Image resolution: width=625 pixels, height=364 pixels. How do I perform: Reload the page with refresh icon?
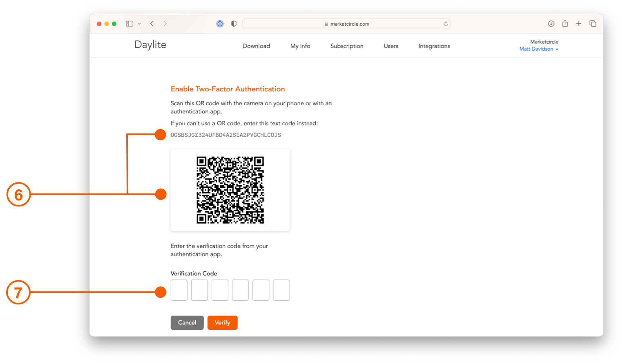446,24
